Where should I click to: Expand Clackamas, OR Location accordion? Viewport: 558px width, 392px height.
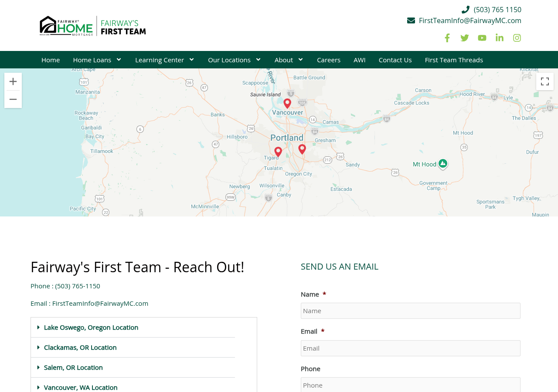tap(133, 348)
